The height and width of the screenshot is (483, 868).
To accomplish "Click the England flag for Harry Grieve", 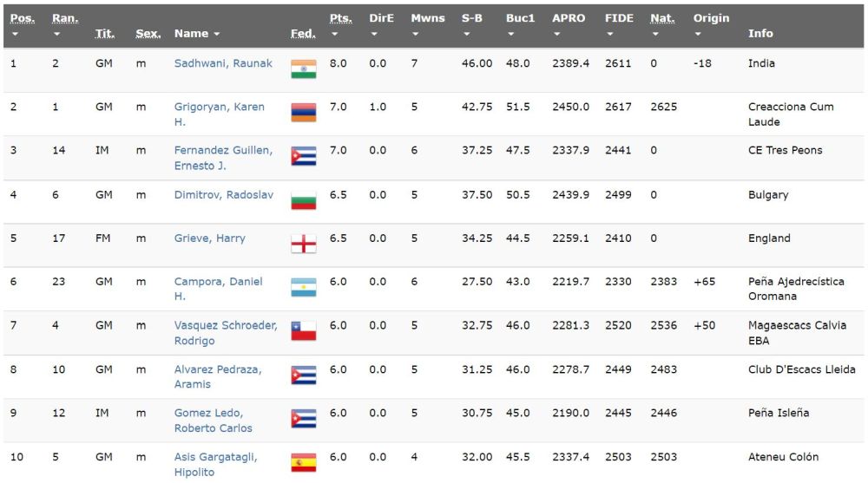I will tap(304, 244).
